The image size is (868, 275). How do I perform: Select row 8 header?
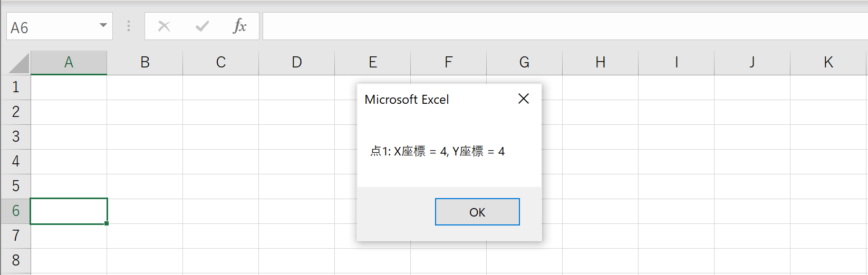click(x=16, y=261)
